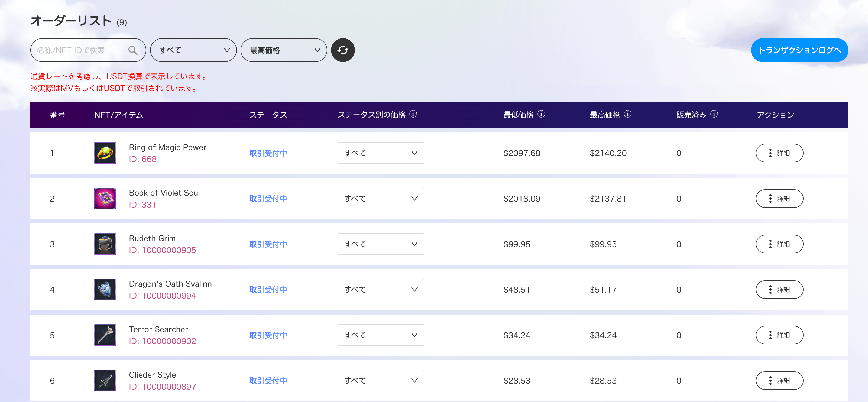
Task: Open Book of Violet Soul thumbnail
Action: (x=105, y=199)
